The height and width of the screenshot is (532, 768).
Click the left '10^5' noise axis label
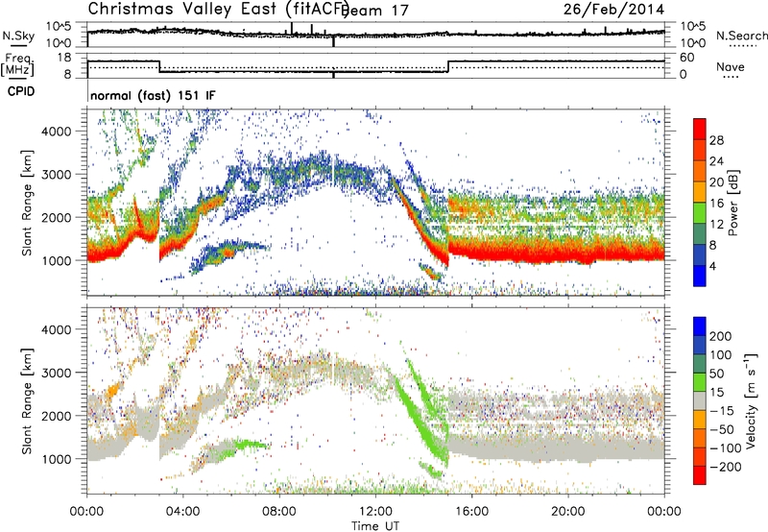pos(59,26)
